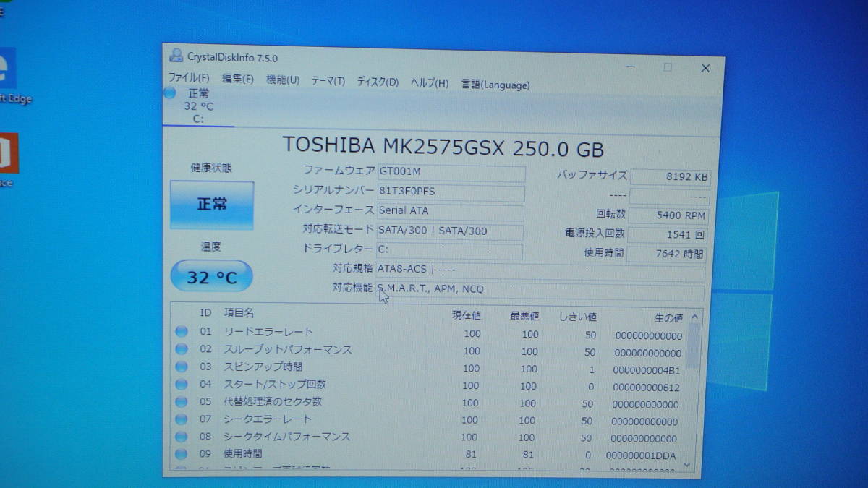Click the serial number field 81T3F0PFS
This screenshot has width=868, height=488.
tap(451, 192)
